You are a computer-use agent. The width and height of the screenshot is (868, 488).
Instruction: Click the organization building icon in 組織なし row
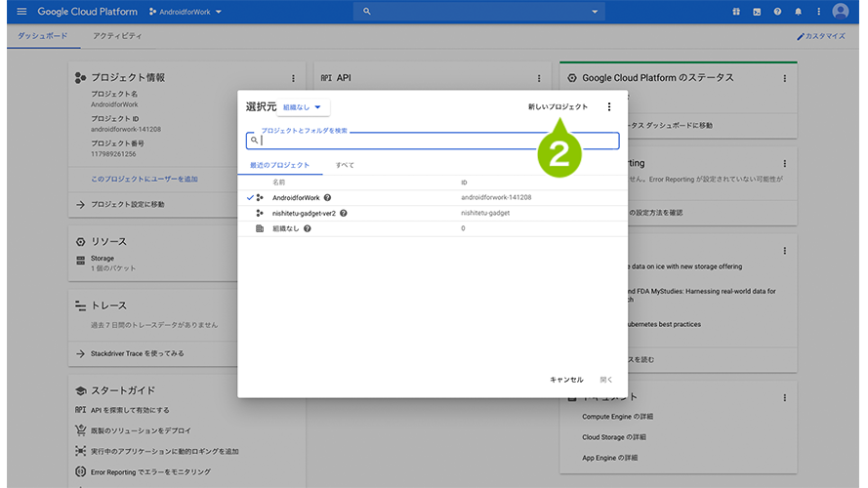259,228
